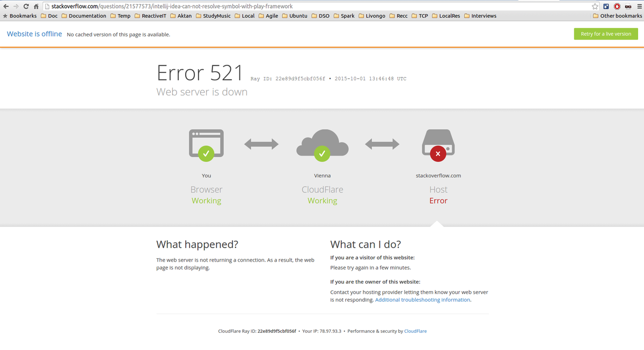Viewport: 644px width, 350px height.
Task: Open Additional troubleshooting information link
Action: tap(423, 300)
